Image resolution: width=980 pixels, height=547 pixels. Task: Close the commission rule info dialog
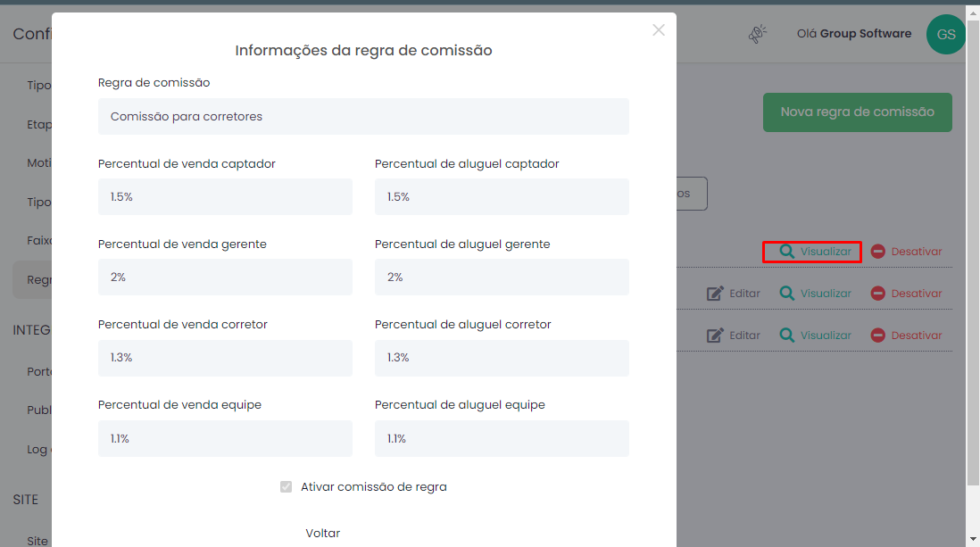pos(658,30)
